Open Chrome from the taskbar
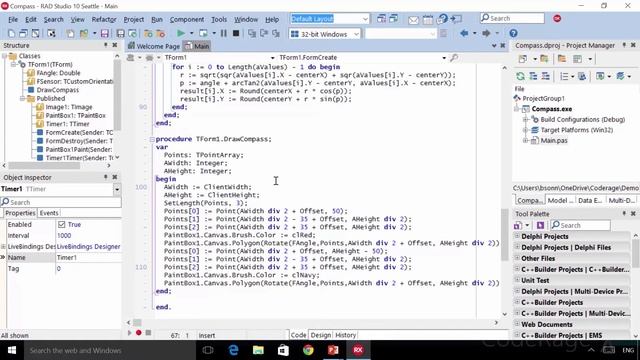Image resolution: width=640 pixels, height=360 pixels. coord(308,350)
